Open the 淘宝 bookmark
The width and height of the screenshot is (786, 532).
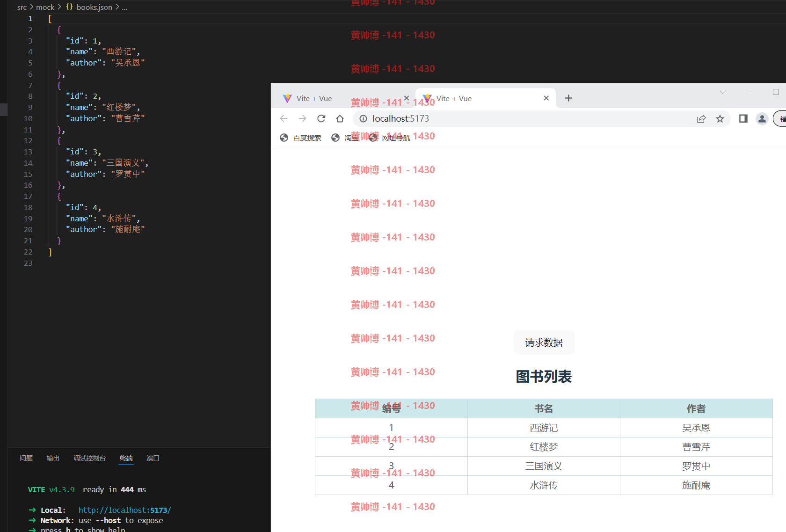click(345, 138)
